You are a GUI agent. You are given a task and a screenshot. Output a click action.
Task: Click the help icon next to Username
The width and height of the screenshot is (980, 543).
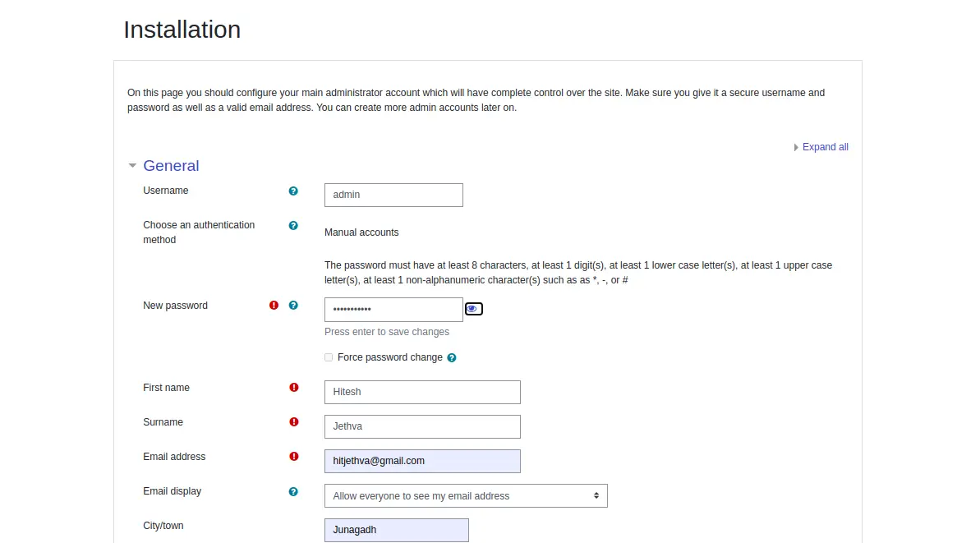click(x=293, y=191)
